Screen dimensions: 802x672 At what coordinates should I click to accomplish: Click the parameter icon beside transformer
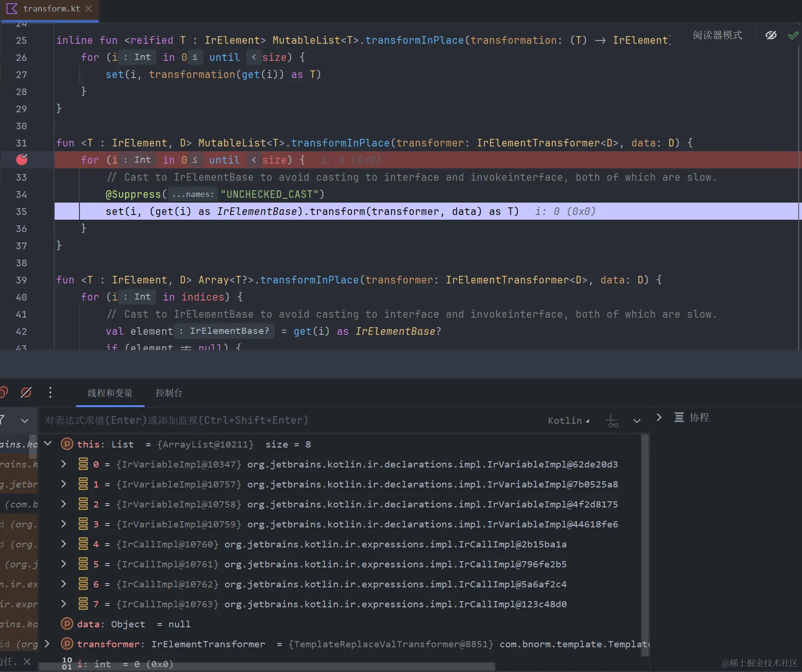pyautogui.click(x=67, y=643)
